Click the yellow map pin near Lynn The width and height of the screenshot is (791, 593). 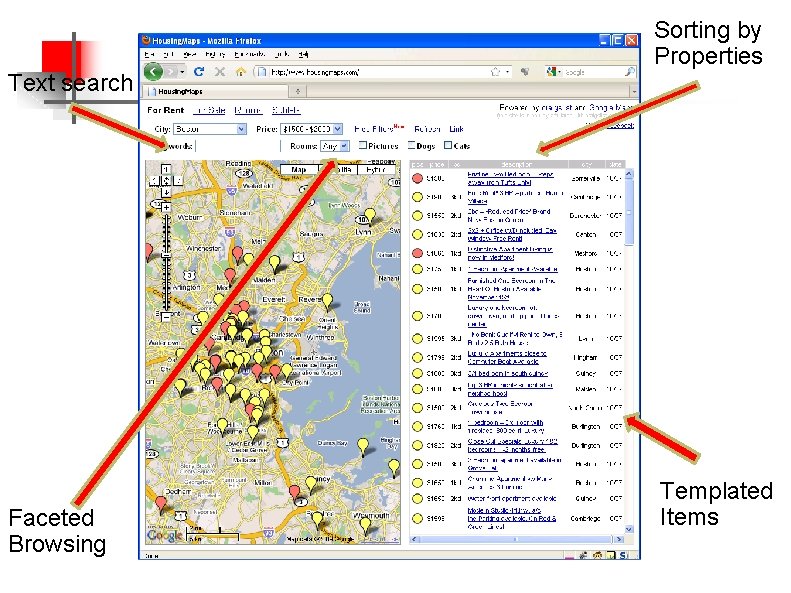point(370,216)
